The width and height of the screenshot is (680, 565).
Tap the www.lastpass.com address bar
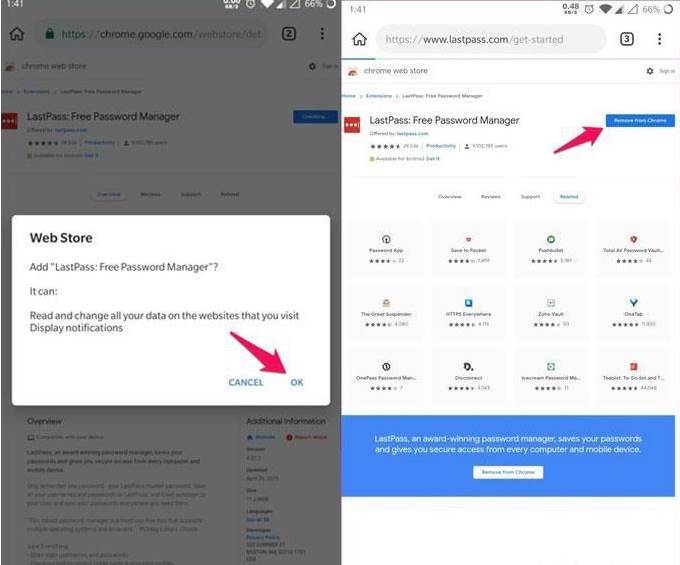tap(490, 39)
